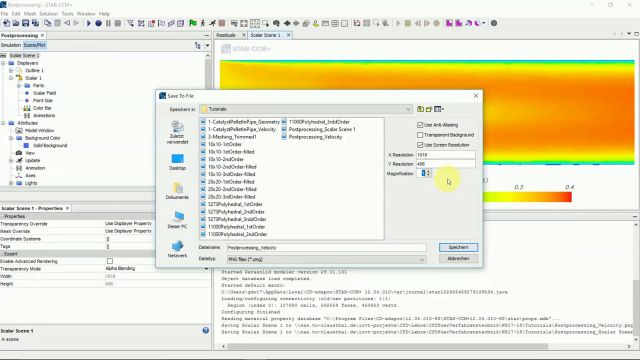
Task: Switch to the Residuals tab
Action: click(226, 35)
